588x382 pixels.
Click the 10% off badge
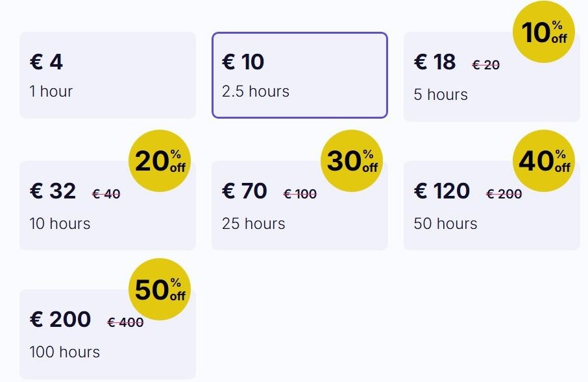[x=544, y=32]
